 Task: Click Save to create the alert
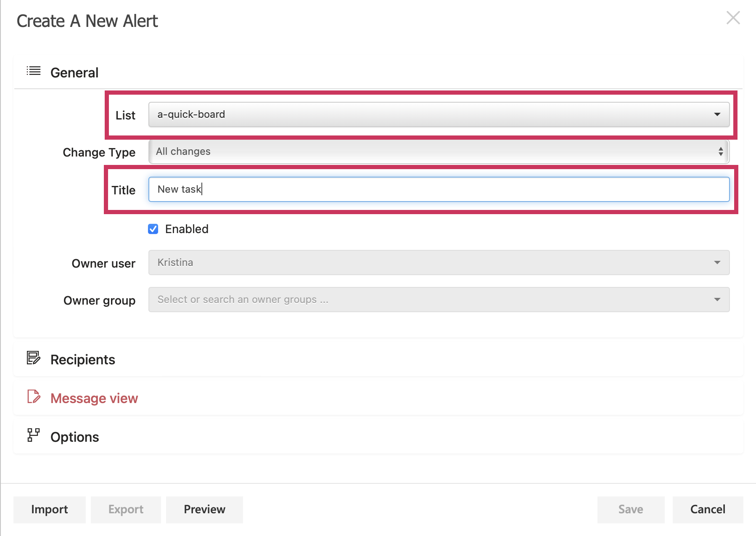pos(630,509)
